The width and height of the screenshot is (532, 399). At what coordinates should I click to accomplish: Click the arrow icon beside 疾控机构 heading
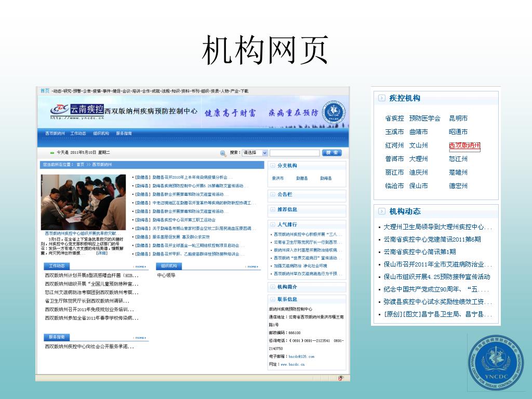[382, 98]
